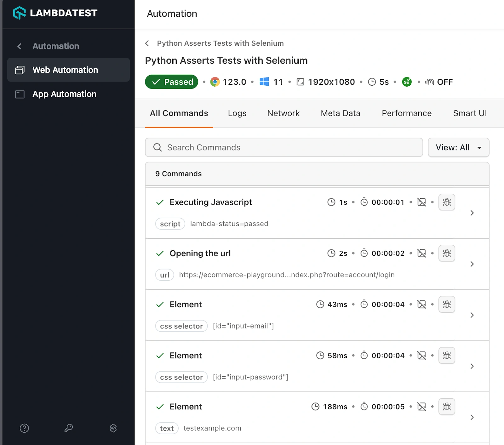This screenshot has width=504, height=445.
Task: Expand the Opening the url command
Action: [472, 264]
